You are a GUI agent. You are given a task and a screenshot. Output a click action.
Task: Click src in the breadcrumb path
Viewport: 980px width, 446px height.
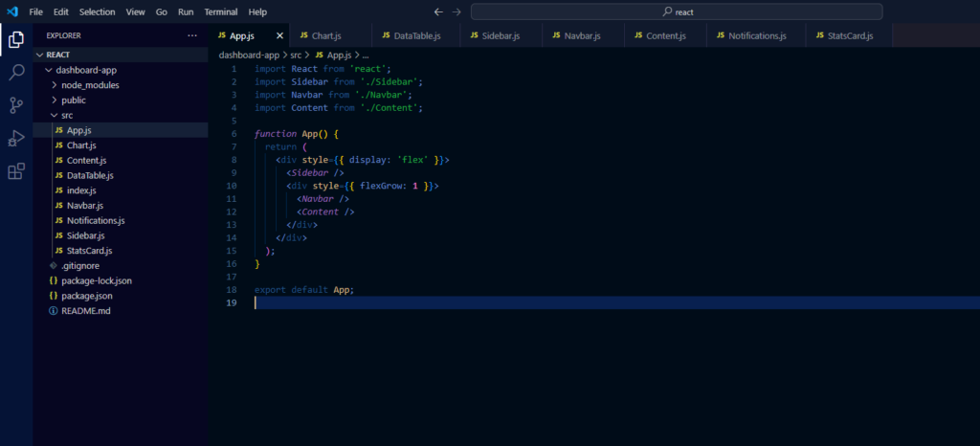[x=296, y=55]
